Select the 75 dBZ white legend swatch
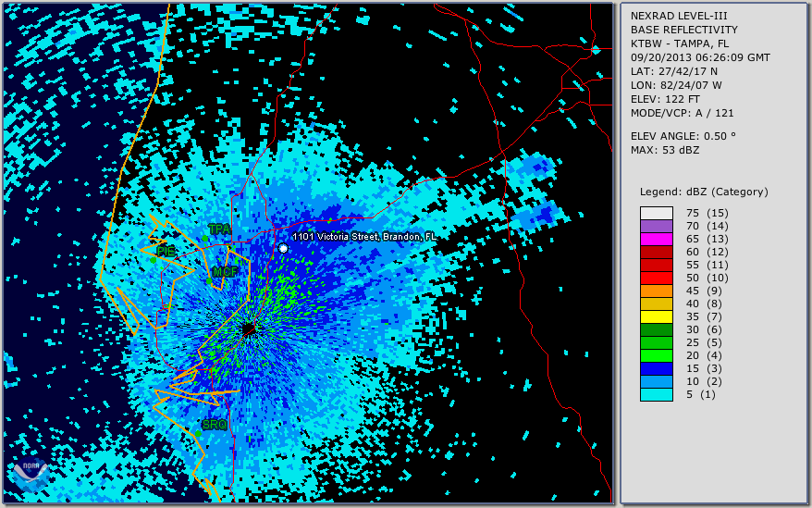Screen dimensions: 812x508 click(657, 213)
